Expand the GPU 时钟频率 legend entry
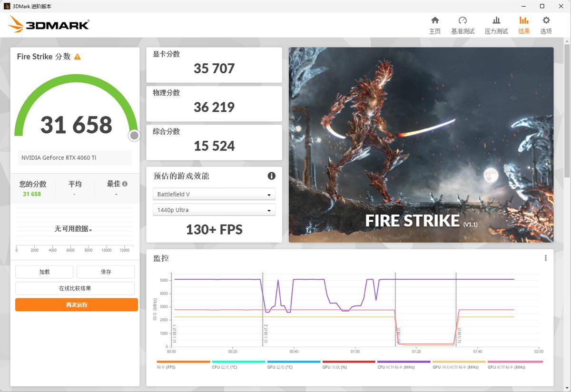This screenshot has width=571, height=392. click(506, 367)
